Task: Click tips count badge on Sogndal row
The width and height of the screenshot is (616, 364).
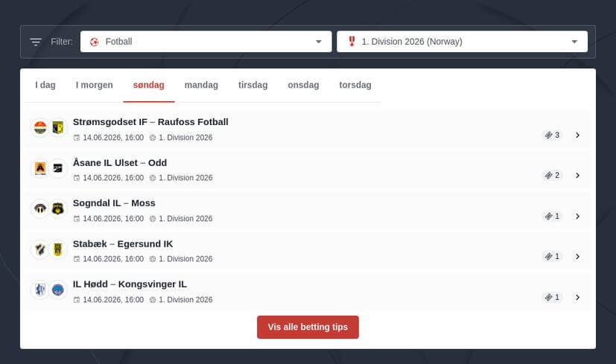Action: click(x=552, y=216)
